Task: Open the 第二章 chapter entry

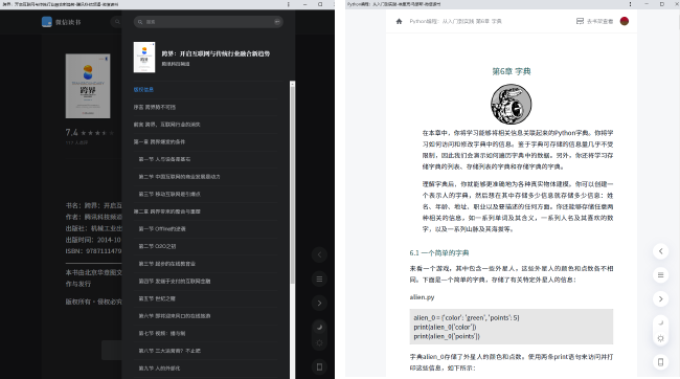Action: [x=167, y=211]
